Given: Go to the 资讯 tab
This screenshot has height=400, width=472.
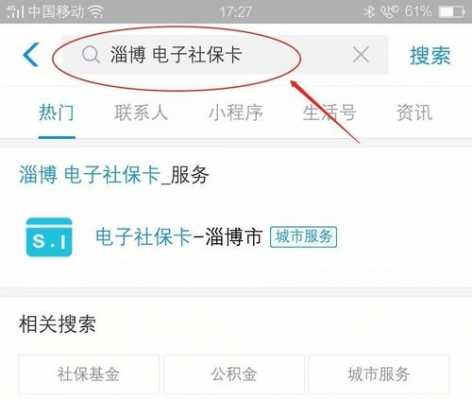Looking at the screenshot, I should 414,112.
